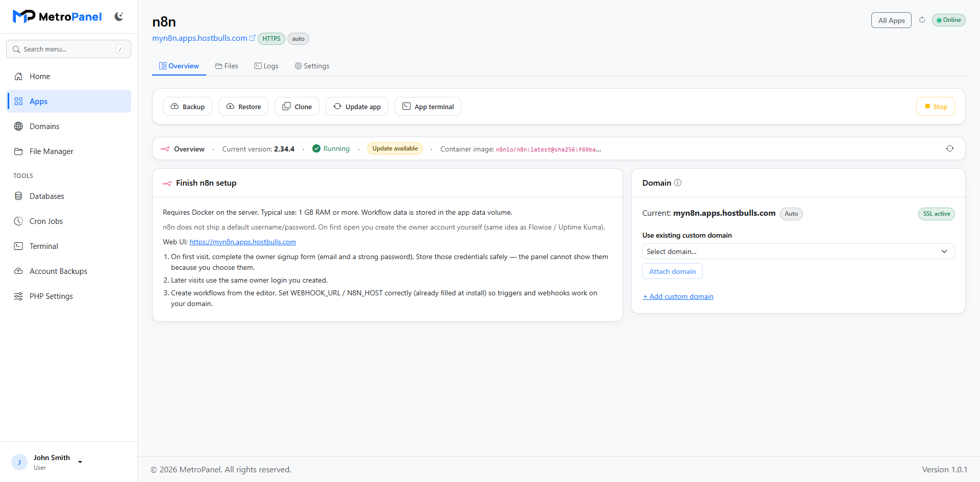
Task: Switch to Overview tab
Action: pos(179,66)
